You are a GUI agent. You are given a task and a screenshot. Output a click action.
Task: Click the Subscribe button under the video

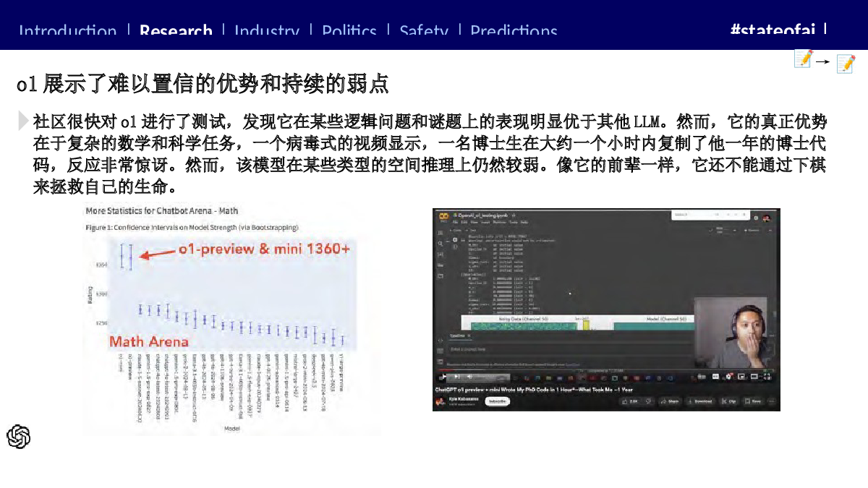[x=497, y=401]
